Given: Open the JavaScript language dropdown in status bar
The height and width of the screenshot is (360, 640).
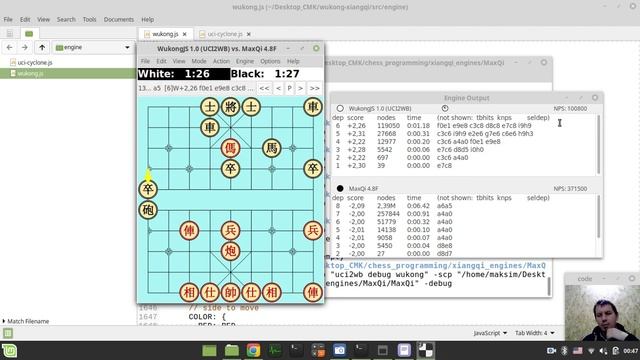Looking at the screenshot, I should pos(490,333).
